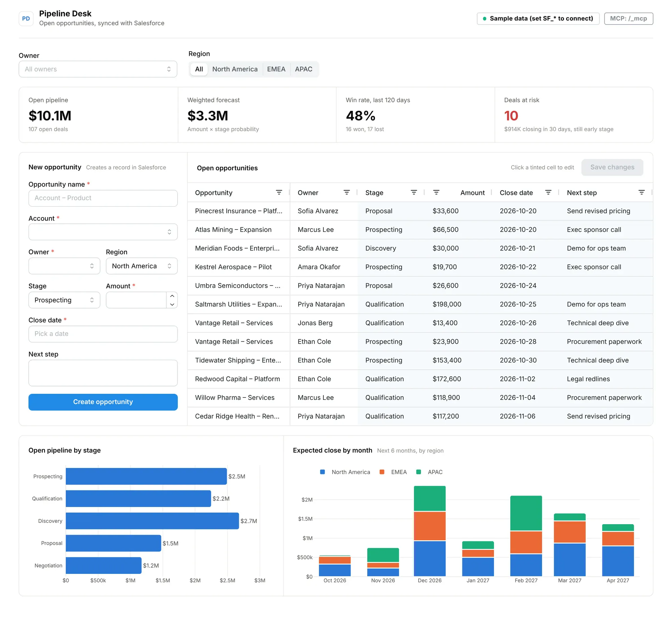672x628 pixels.
Task: Click the Kestrel Aerospace – Pilot row name
Action: pos(233,267)
